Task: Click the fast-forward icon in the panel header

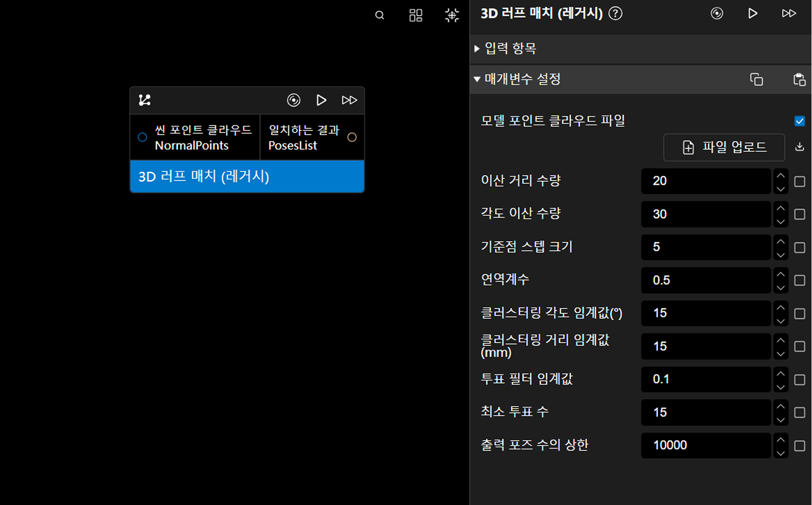Action: pos(789,13)
